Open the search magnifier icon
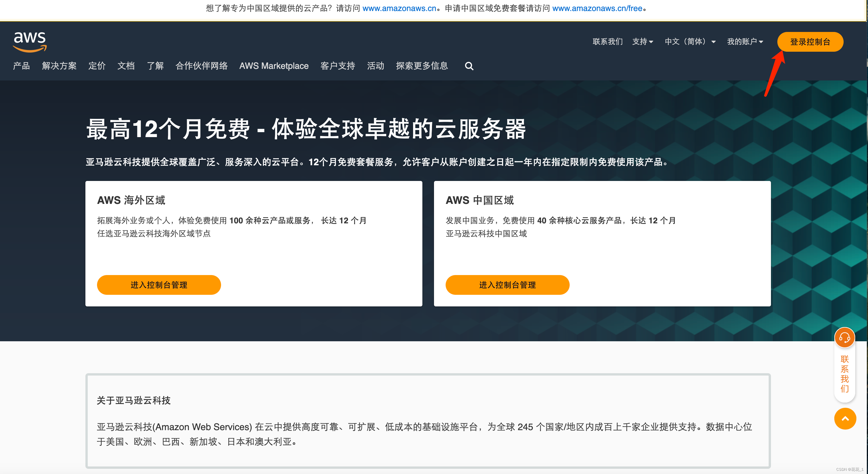This screenshot has height=474, width=868. pyautogui.click(x=469, y=66)
